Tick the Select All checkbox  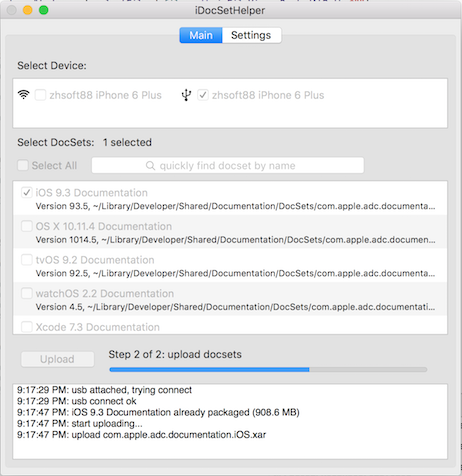point(23,165)
